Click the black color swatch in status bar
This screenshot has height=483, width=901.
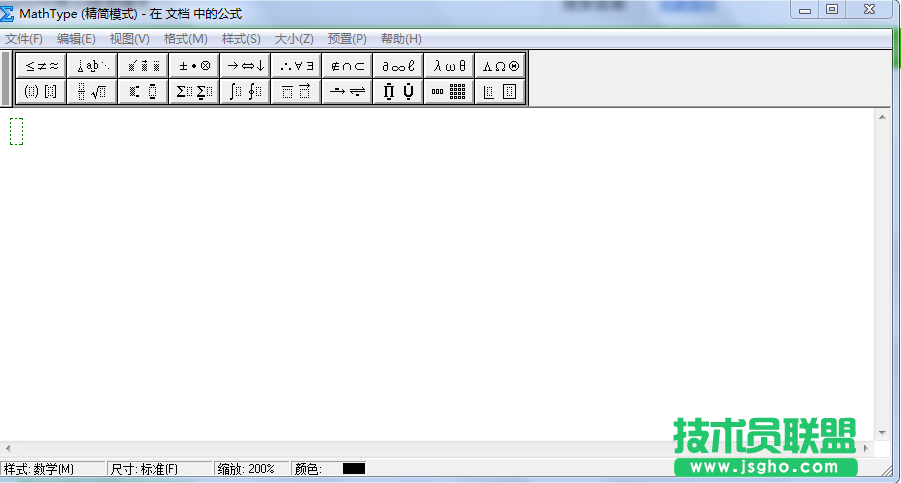[354, 468]
